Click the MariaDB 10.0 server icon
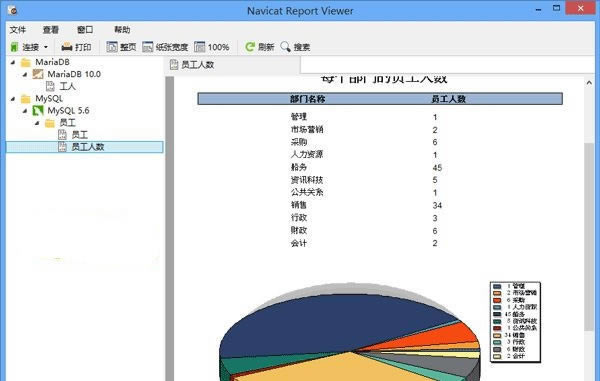 (38, 74)
